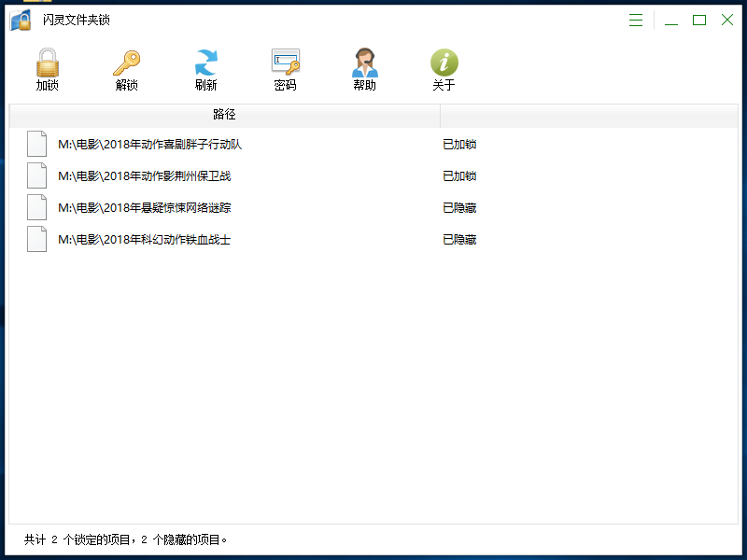This screenshot has width=747, height=560.
Task: Click the 解锁 key icon
Action: 126,64
